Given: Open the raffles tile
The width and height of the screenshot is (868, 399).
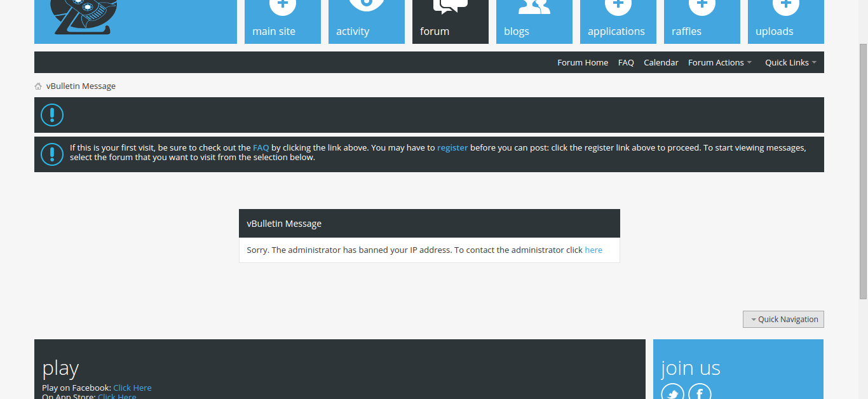Looking at the screenshot, I should coord(702,22).
